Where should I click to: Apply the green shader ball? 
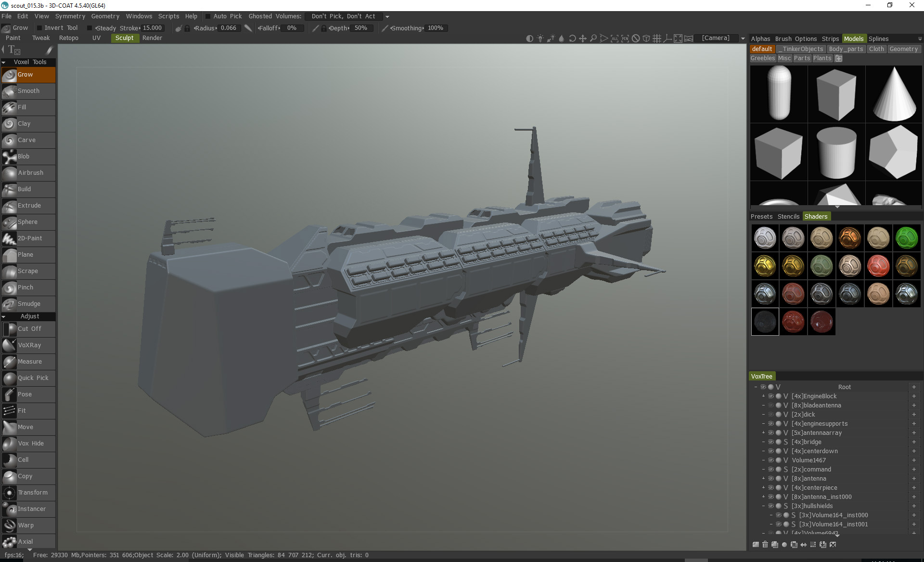(906, 238)
